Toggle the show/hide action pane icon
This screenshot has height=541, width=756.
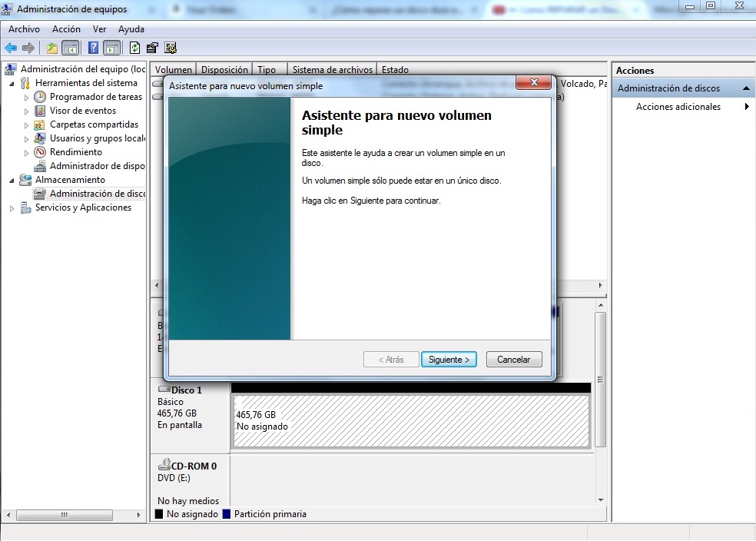[112, 48]
